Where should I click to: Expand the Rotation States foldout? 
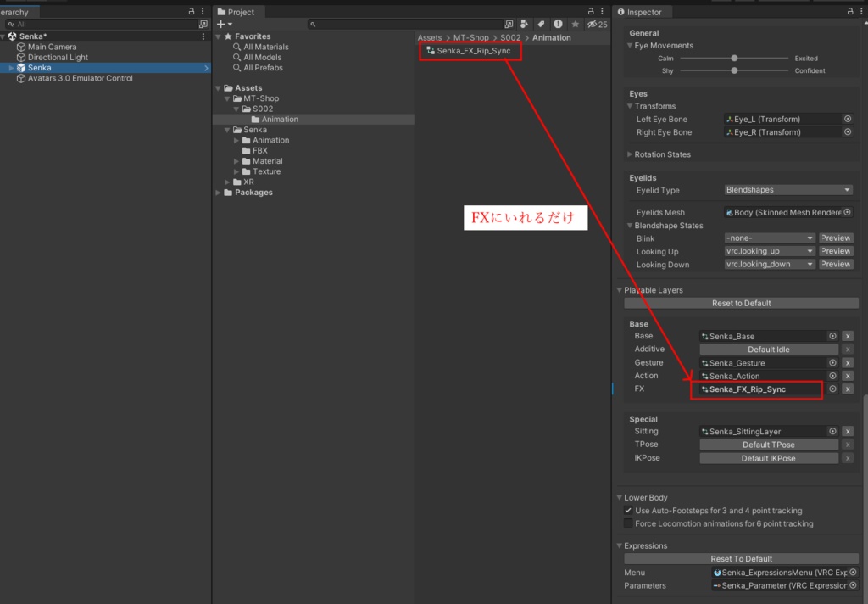coord(630,154)
